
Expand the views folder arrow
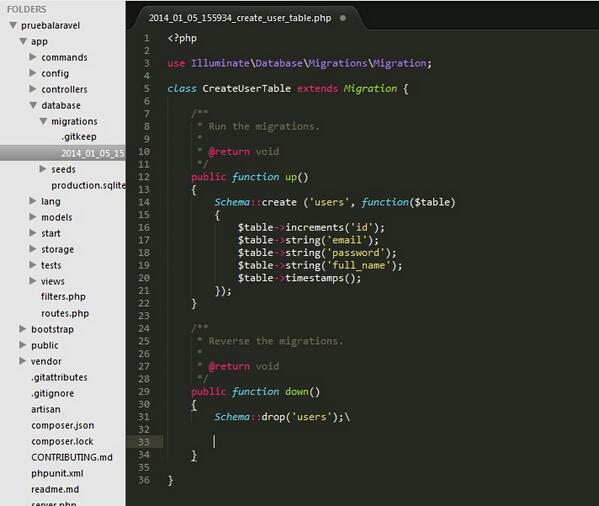33,281
